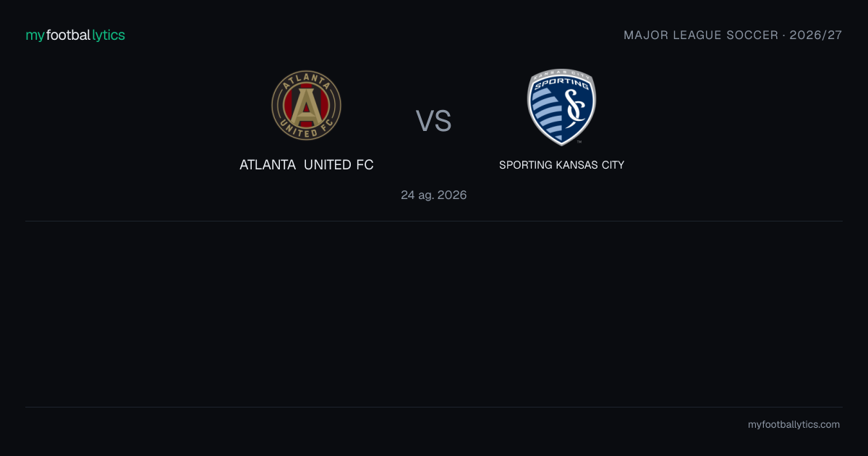The height and width of the screenshot is (456, 868).
Task: Open the myfootballytics.com footer link
Action: coord(793,425)
